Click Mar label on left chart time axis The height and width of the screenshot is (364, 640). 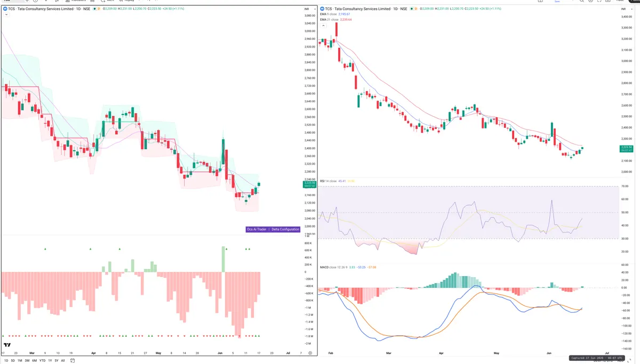[x=33, y=353]
